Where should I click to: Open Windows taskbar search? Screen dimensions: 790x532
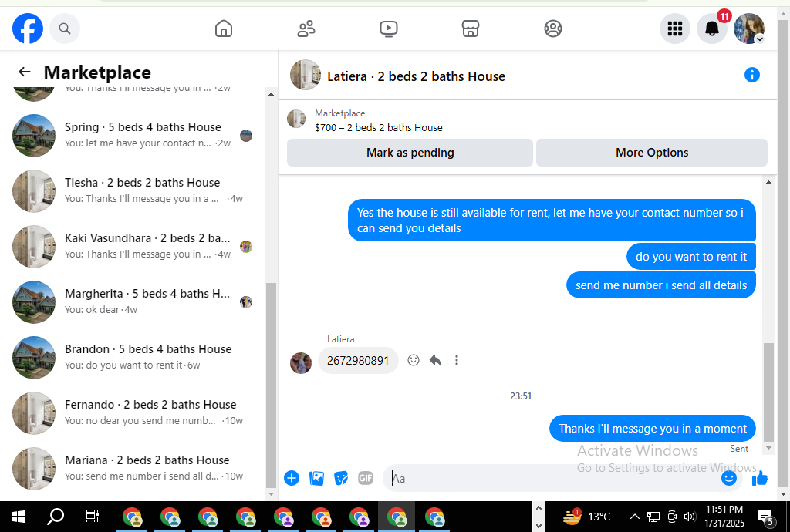tap(56, 517)
